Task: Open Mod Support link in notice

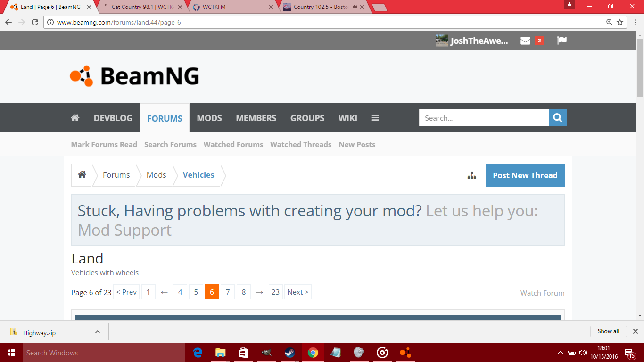Action: [124, 230]
